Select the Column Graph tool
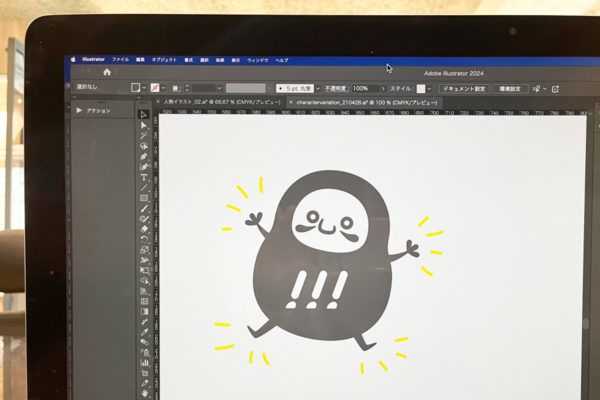Image resolution: width=600 pixels, height=400 pixels. (x=144, y=363)
